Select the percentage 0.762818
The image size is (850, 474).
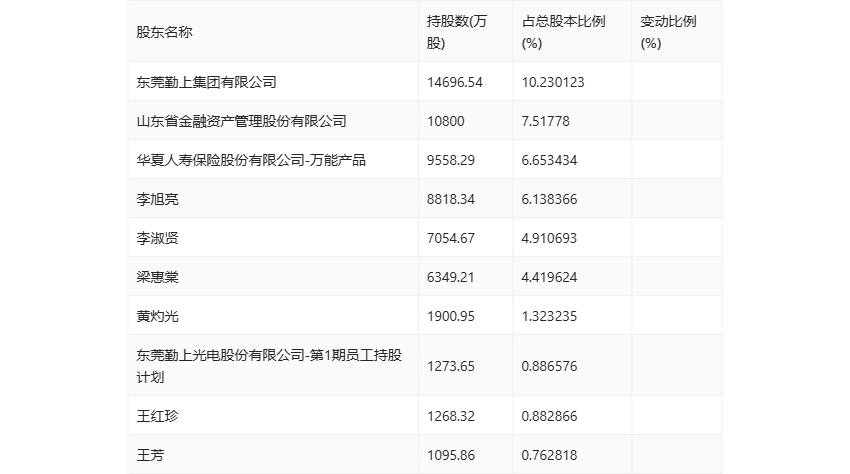(x=549, y=455)
